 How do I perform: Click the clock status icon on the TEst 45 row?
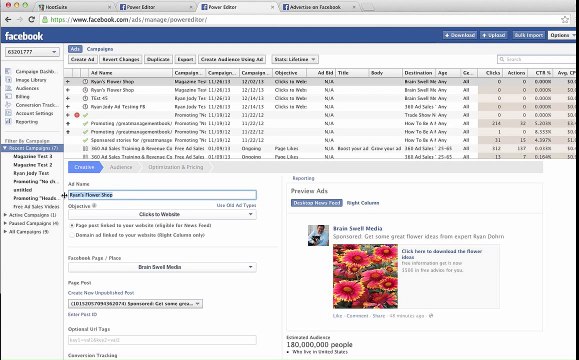(x=85, y=98)
